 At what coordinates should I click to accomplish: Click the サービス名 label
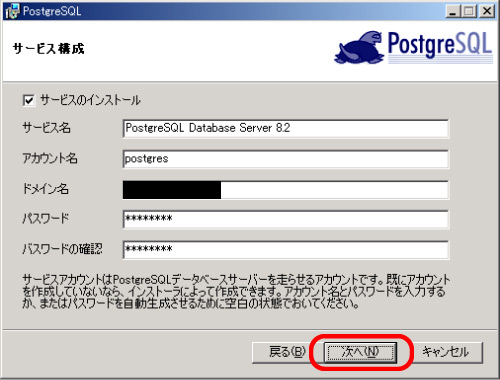(46, 128)
